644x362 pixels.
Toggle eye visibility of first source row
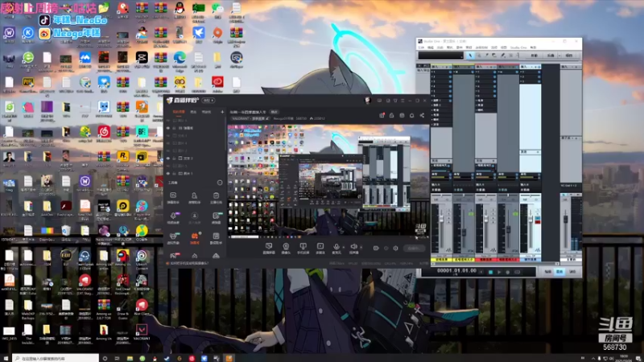(168, 121)
